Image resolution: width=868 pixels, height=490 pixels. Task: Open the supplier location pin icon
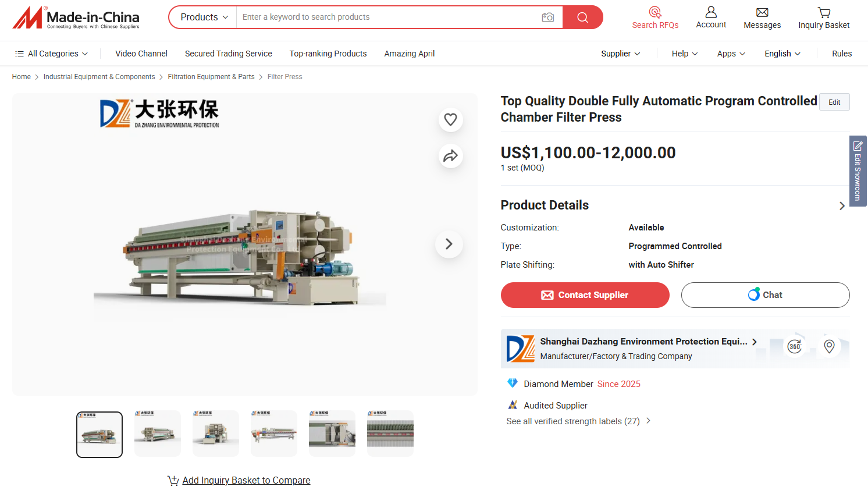tap(830, 346)
